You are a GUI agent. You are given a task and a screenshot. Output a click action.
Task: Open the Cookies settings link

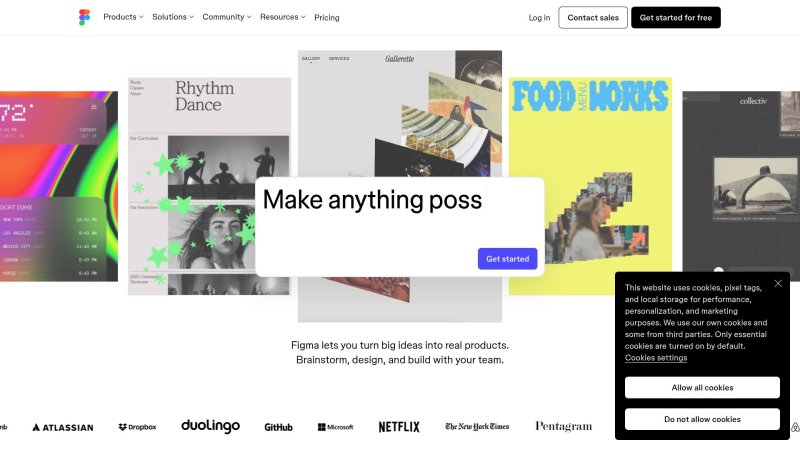(x=656, y=358)
